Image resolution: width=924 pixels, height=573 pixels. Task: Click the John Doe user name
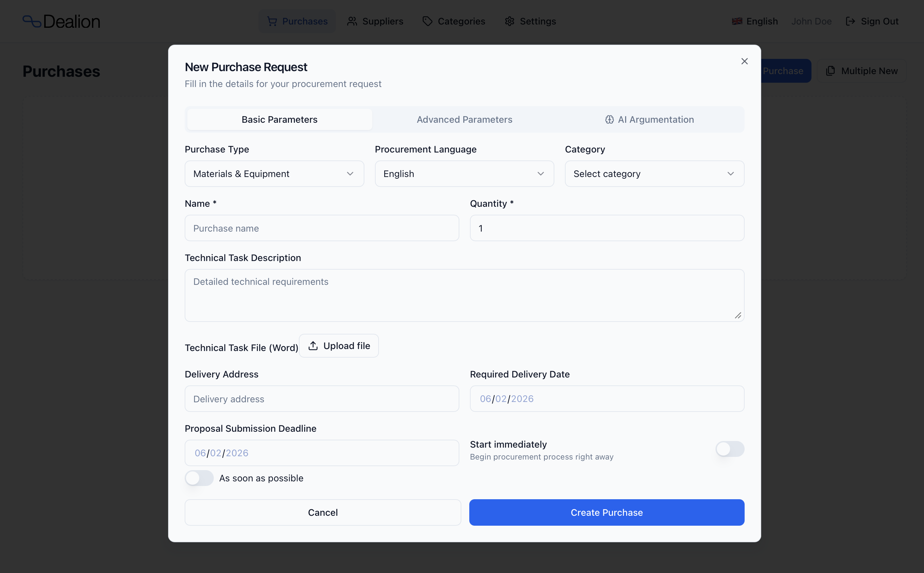point(811,21)
